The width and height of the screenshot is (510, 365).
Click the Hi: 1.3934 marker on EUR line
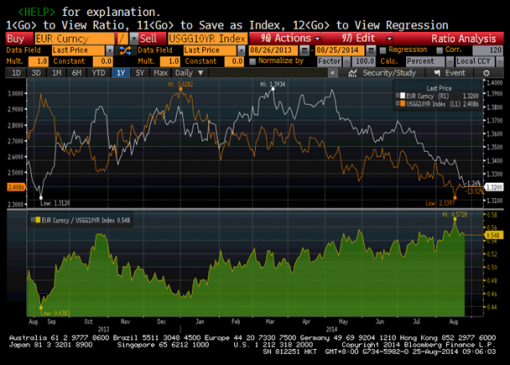273,89
